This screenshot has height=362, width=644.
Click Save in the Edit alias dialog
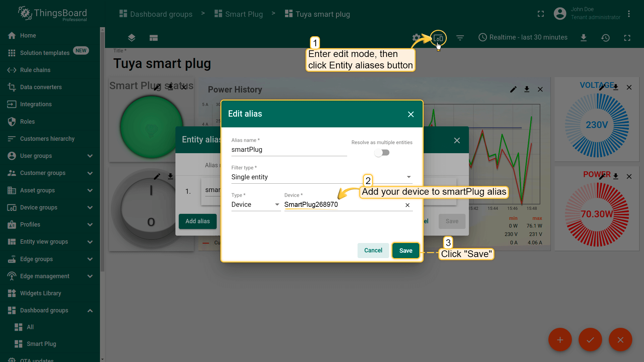point(406,251)
